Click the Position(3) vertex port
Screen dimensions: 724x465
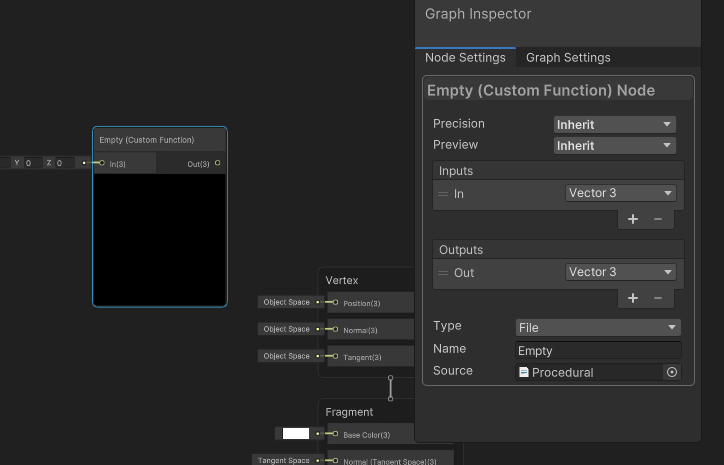[x=335, y=302]
